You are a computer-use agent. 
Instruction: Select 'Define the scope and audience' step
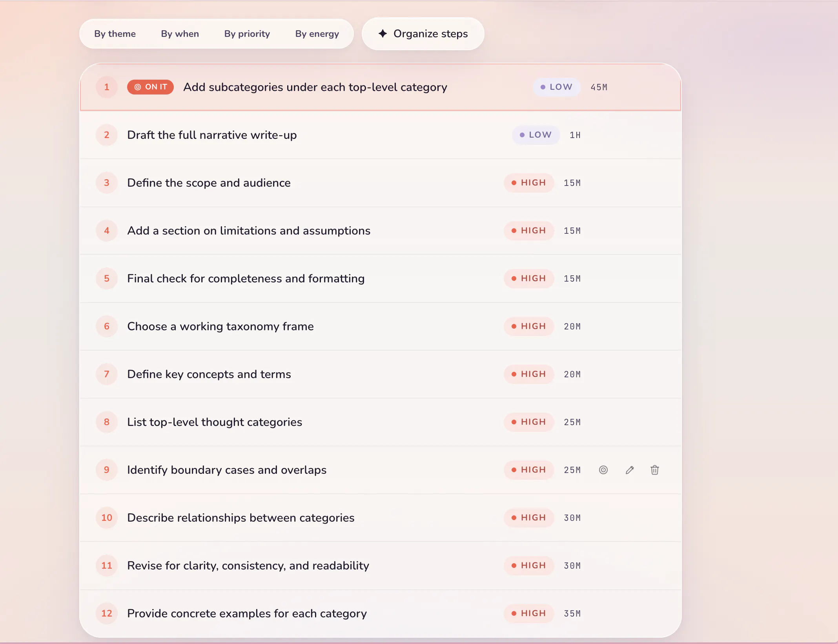click(209, 183)
